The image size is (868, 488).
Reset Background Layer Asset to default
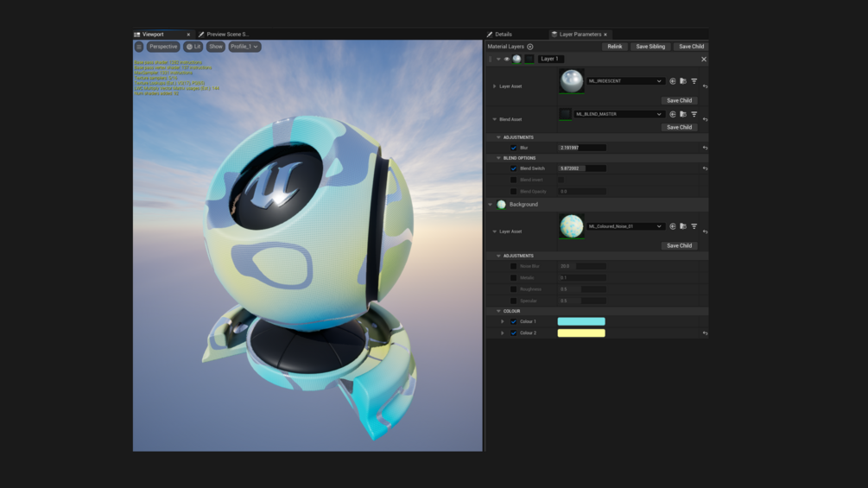pyautogui.click(x=705, y=231)
